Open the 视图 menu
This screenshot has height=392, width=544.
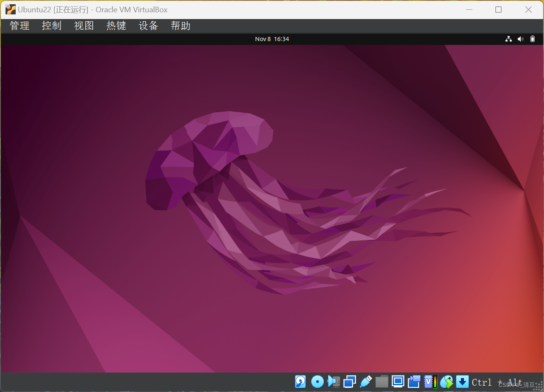(84, 26)
